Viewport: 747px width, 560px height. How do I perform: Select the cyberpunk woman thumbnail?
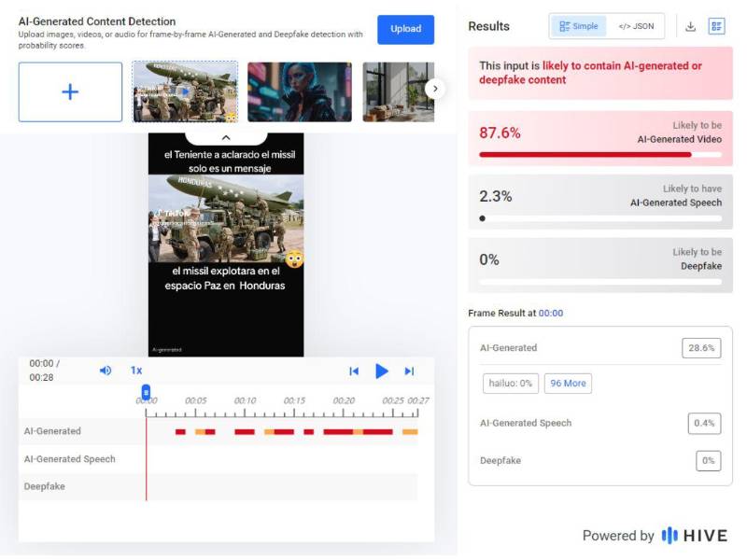coord(299,91)
